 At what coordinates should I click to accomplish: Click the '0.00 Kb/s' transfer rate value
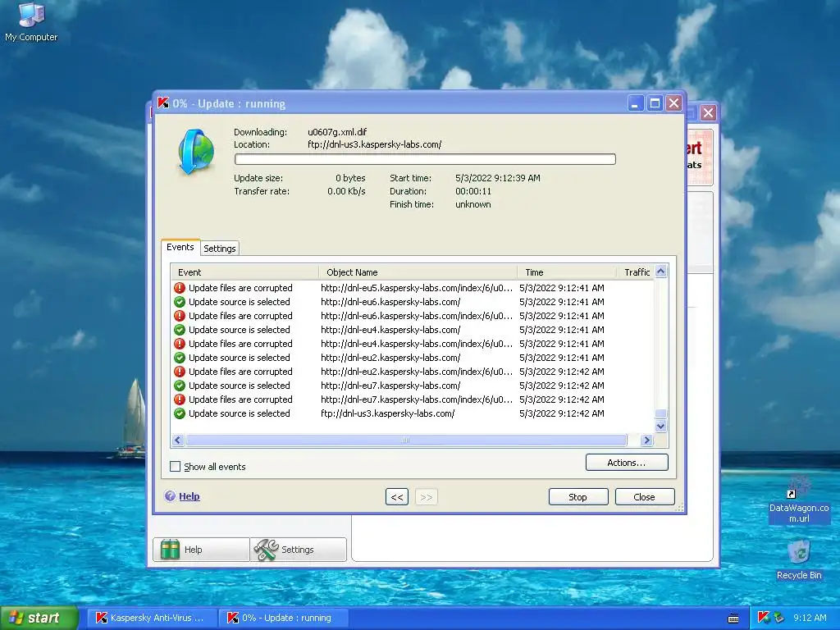coord(347,191)
